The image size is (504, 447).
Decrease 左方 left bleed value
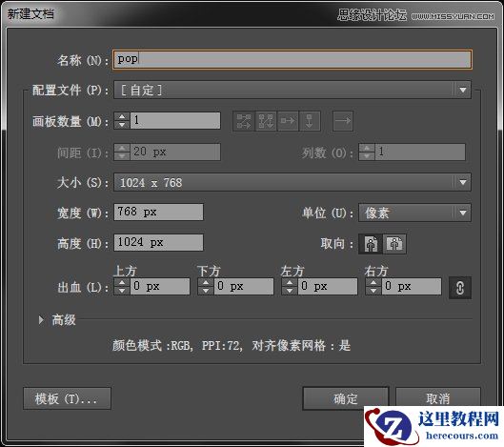click(x=290, y=291)
